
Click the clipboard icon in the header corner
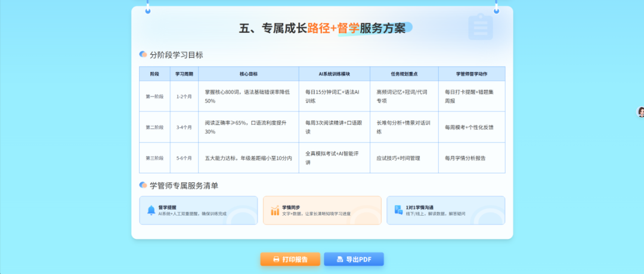click(x=480, y=27)
